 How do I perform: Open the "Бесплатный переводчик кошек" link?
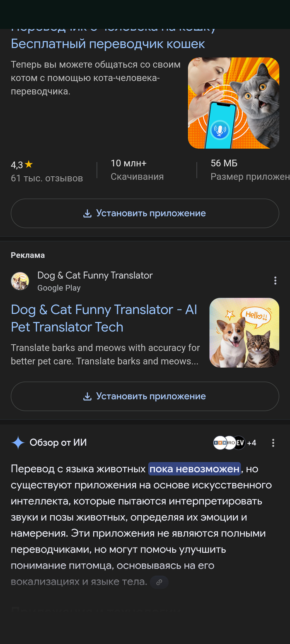pos(108,43)
